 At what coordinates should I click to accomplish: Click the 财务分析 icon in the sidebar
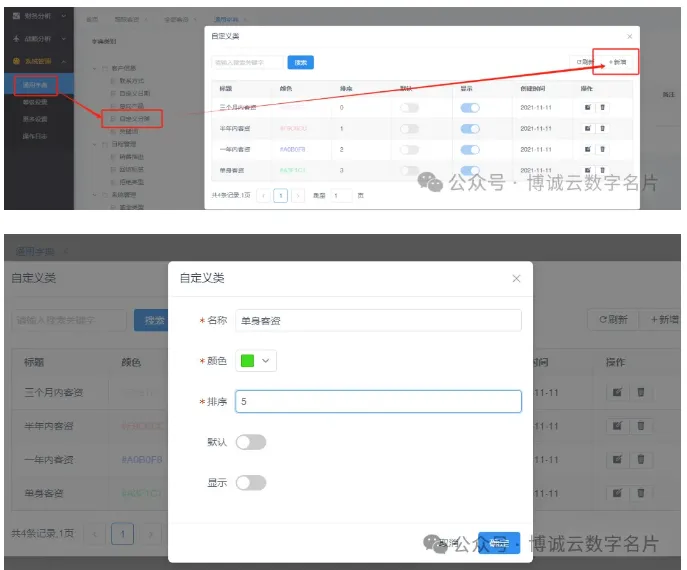16,16
